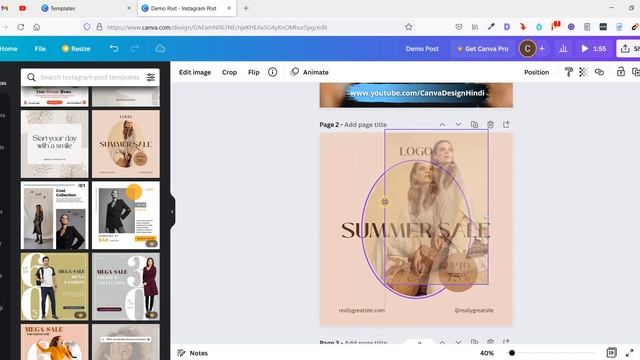Add collaborator with the plus icon

pyautogui.click(x=542, y=49)
